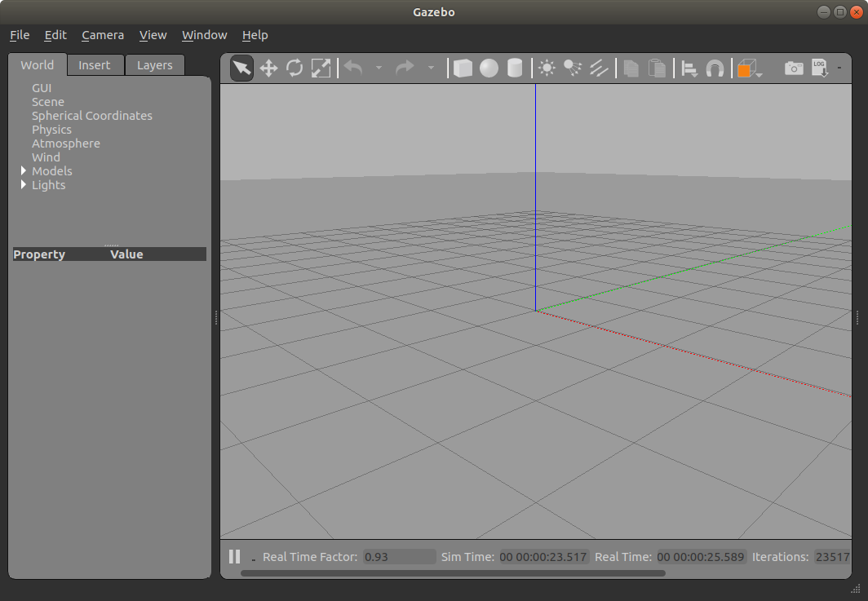The height and width of the screenshot is (601, 868).
Task: Select the scale mode tool
Action: [321, 68]
